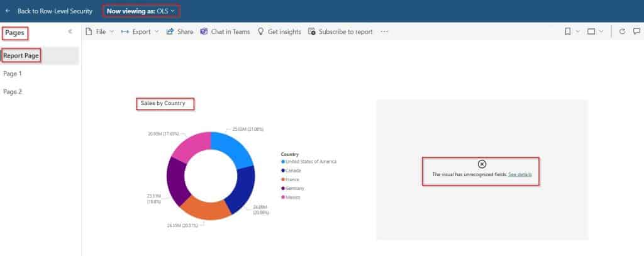Open the more options ellipsis
Viewport: 644px width, 256px height.
384,31
